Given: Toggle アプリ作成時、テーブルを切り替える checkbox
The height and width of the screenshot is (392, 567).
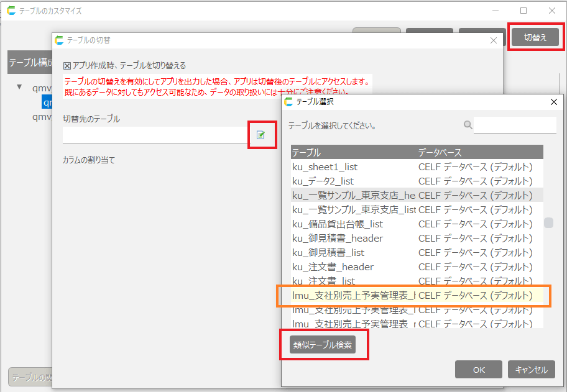Looking at the screenshot, I should click(x=67, y=65).
